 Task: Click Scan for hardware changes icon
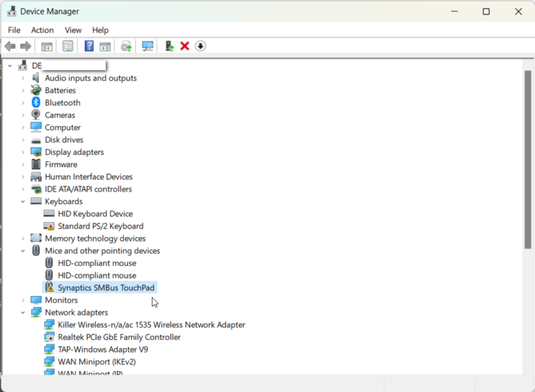click(x=148, y=46)
